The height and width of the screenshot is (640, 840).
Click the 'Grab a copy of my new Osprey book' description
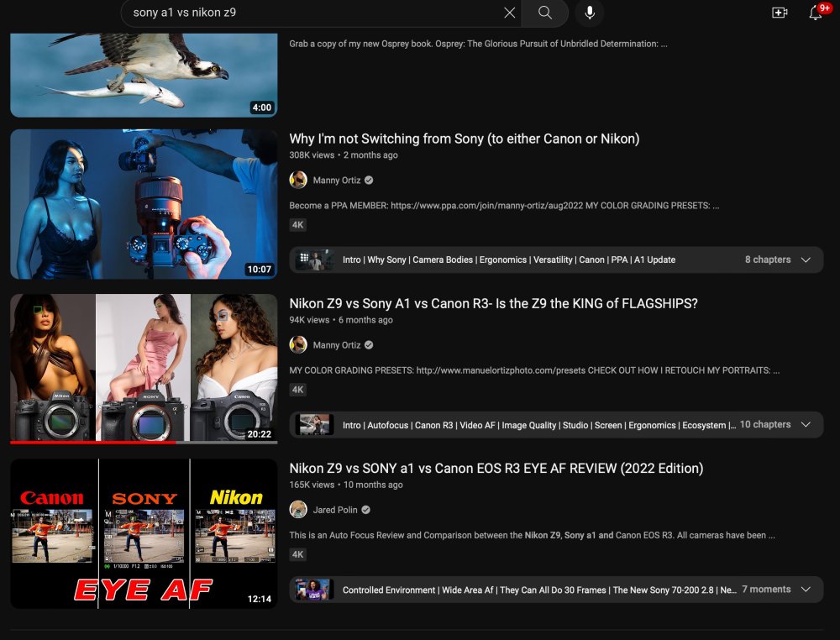[x=478, y=44]
